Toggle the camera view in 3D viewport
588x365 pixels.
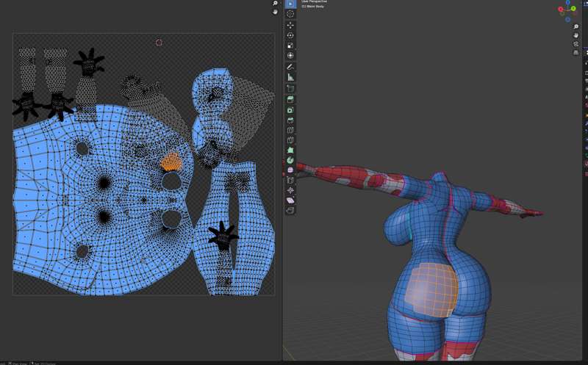[x=576, y=44]
